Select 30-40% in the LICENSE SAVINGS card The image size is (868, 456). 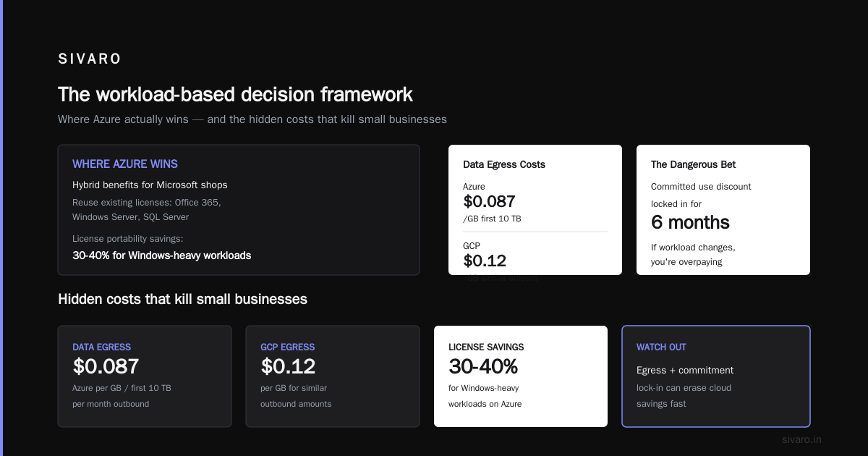pos(483,366)
